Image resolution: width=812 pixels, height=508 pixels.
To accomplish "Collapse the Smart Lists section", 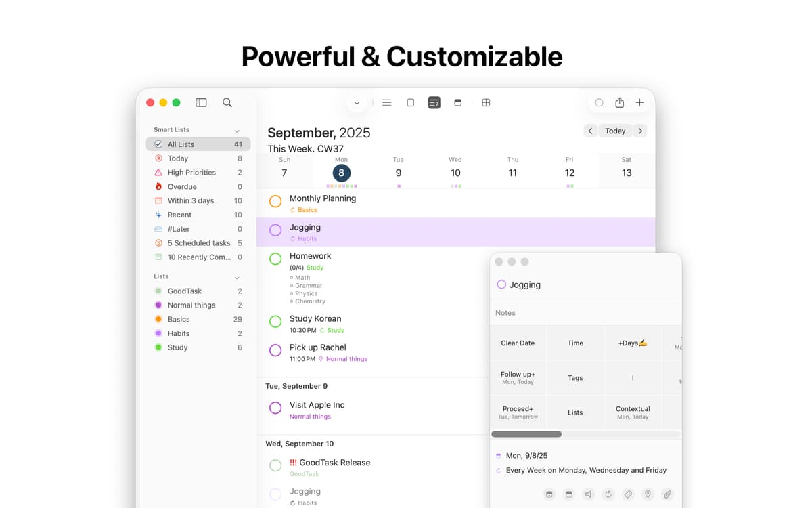I will point(237,130).
